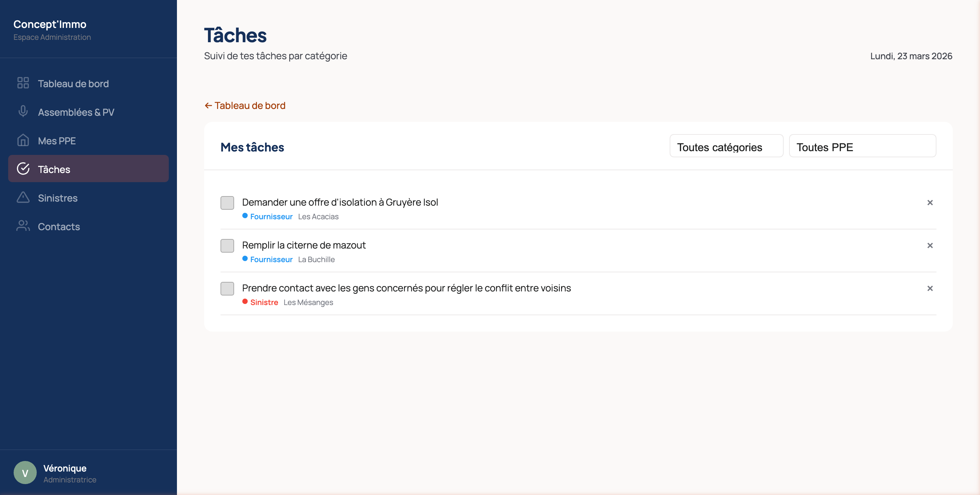Delete the Gruyère Isol task with X
This screenshot has width=980, height=495.
tap(930, 203)
